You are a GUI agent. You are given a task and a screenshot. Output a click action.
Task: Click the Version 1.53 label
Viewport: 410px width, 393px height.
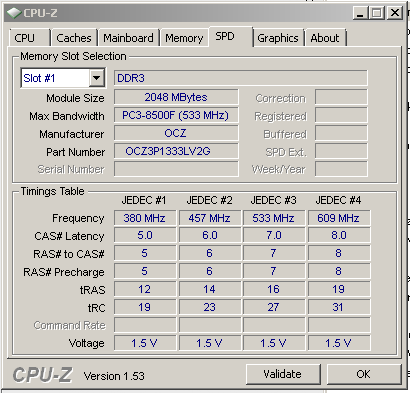114,376
